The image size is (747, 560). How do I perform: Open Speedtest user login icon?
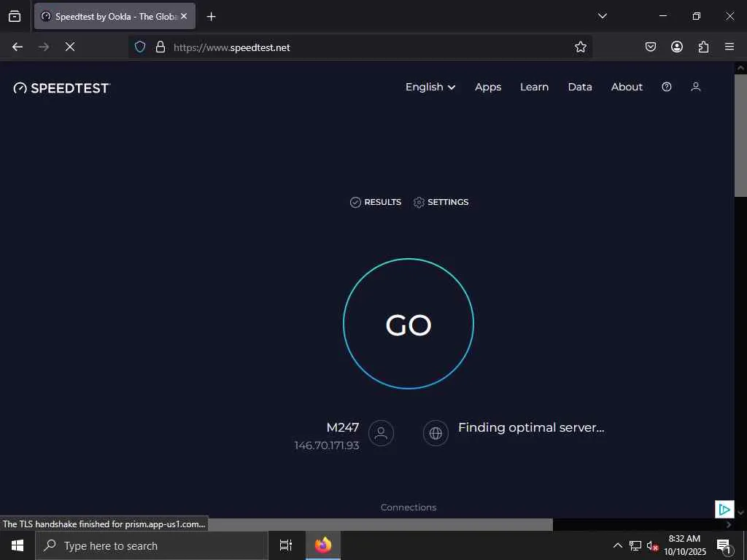pos(695,87)
